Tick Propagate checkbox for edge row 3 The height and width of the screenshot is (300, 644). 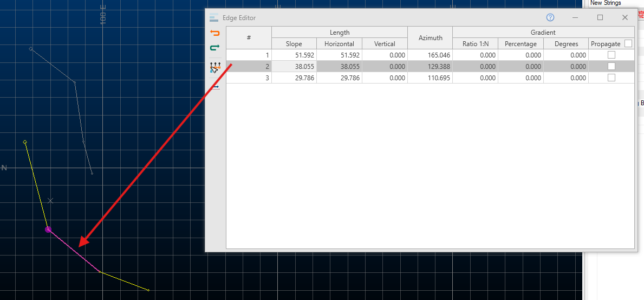tap(612, 78)
